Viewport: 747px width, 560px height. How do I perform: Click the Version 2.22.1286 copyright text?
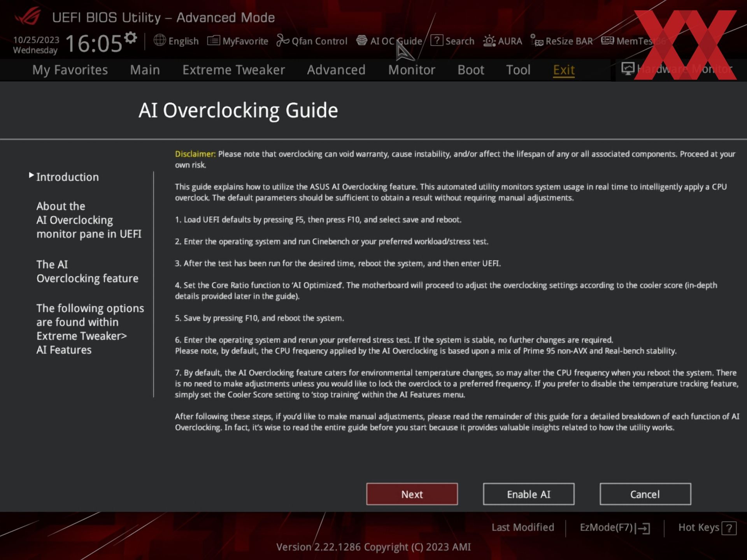pos(373,547)
